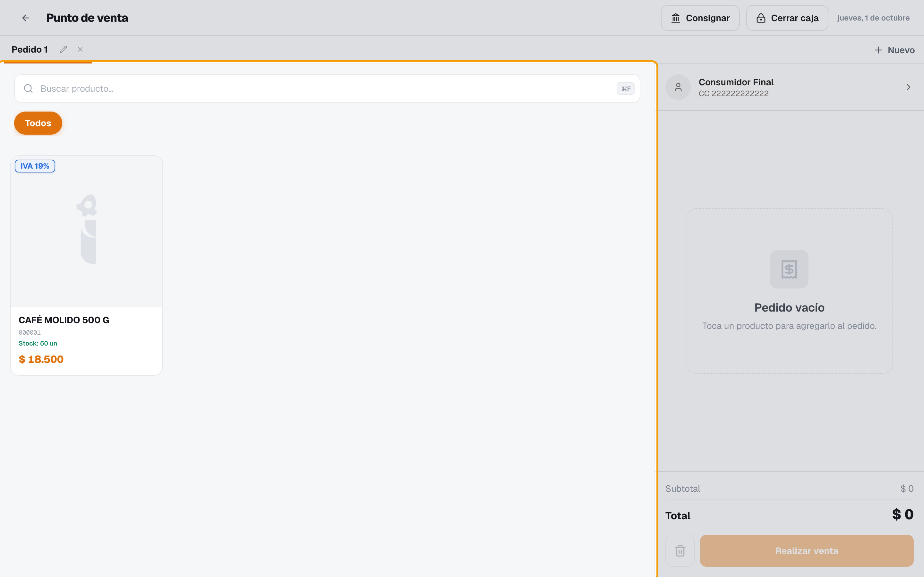Add CAFÉ MOLIDO 500 G product

point(87,265)
